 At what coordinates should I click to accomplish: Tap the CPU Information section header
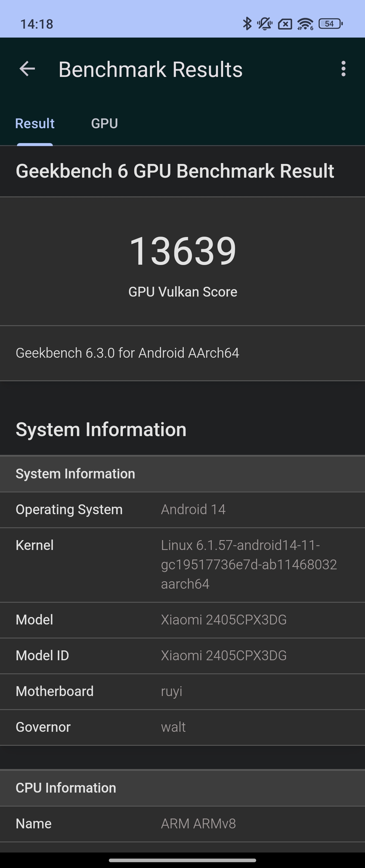(x=182, y=788)
